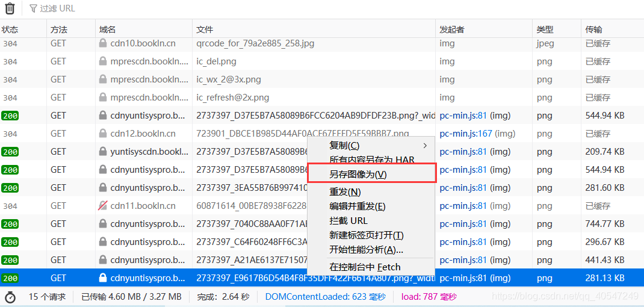This screenshot has height=307, width=644.
Task: Sort by 发起者 column header
Action: [485, 29]
